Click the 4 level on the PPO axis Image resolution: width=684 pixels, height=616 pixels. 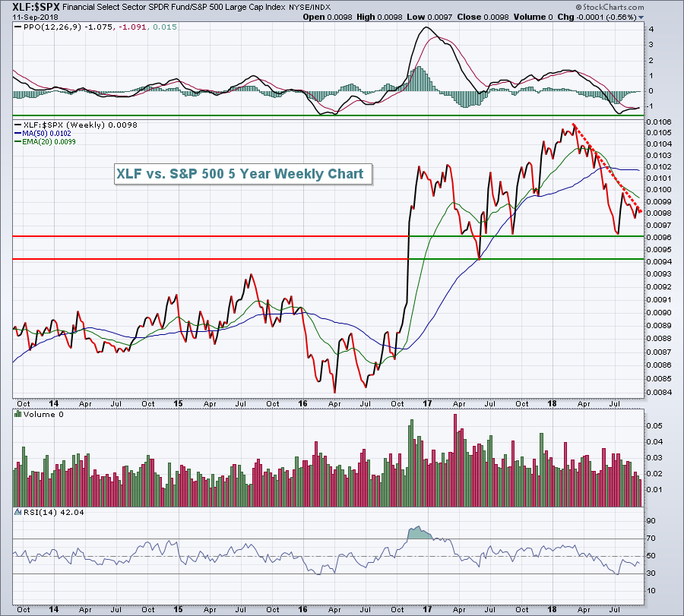pyautogui.click(x=651, y=30)
